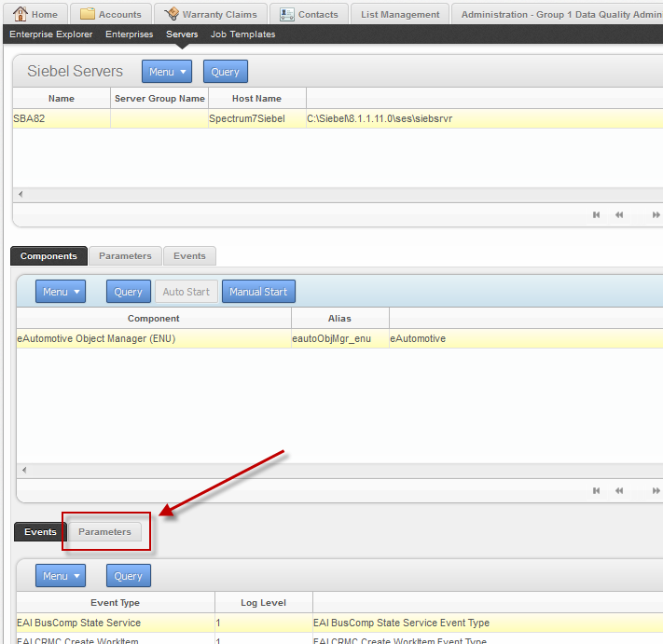Open the Enterprise Explorer view
Screen dimensions: 663x644
pos(51,34)
